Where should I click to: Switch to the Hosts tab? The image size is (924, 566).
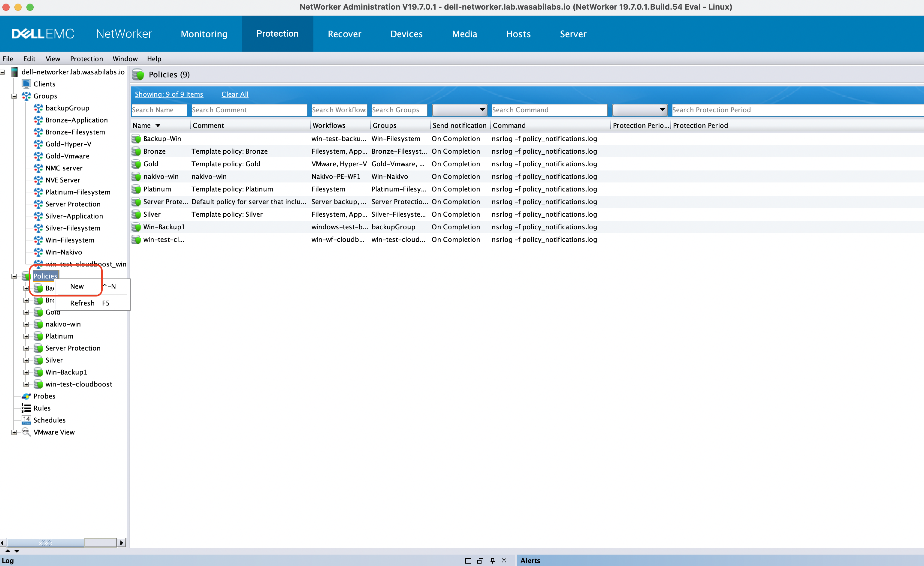[518, 34]
